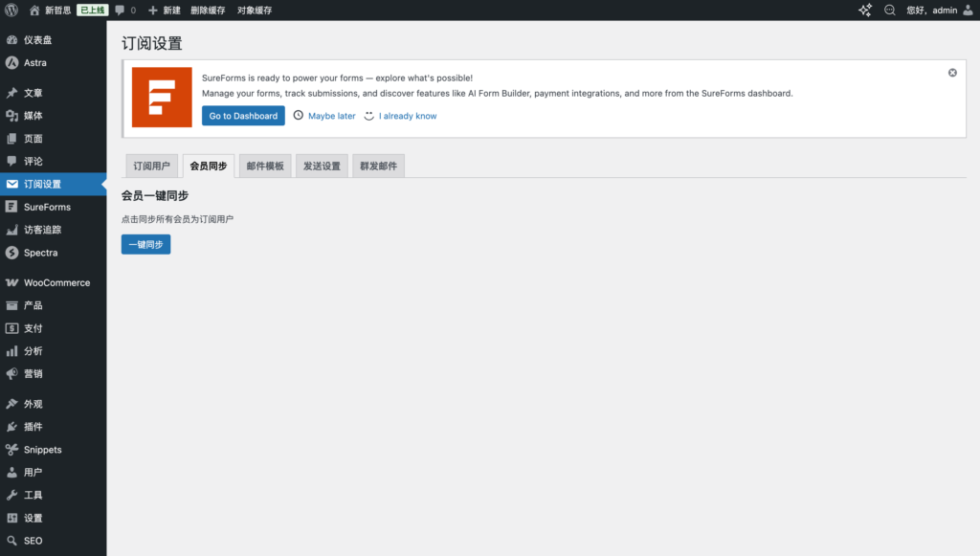Screen dimensions: 980x556
Task: Open the Astra theme menu
Action: (x=34, y=63)
